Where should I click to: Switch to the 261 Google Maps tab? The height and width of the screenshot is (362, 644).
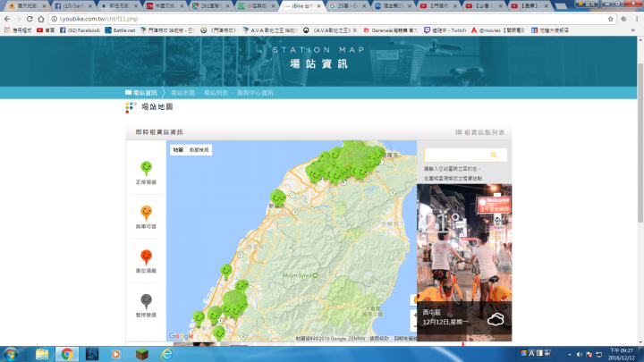click(x=211, y=5)
